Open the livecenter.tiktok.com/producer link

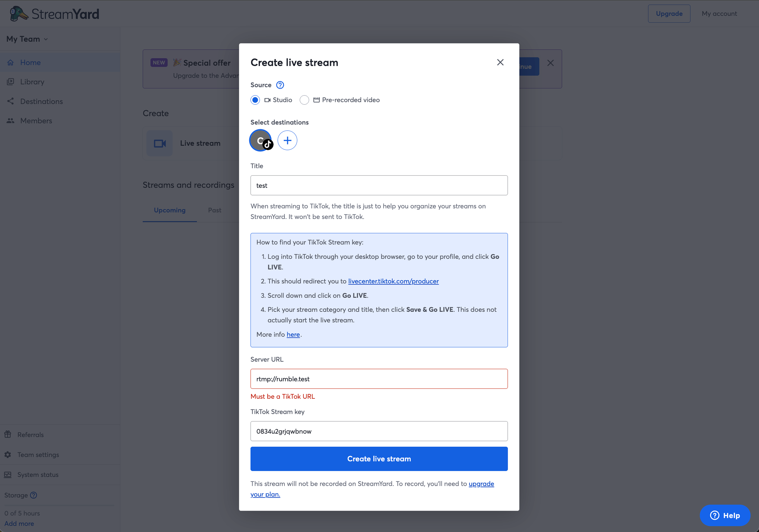[393, 281]
